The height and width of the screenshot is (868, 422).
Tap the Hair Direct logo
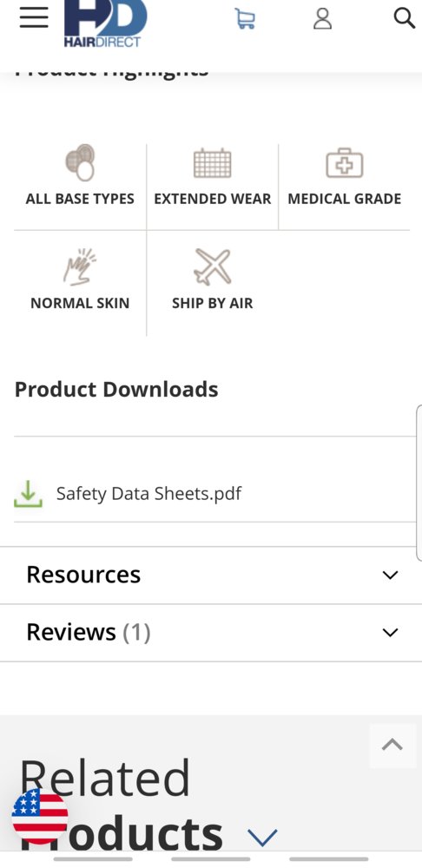[105, 23]
